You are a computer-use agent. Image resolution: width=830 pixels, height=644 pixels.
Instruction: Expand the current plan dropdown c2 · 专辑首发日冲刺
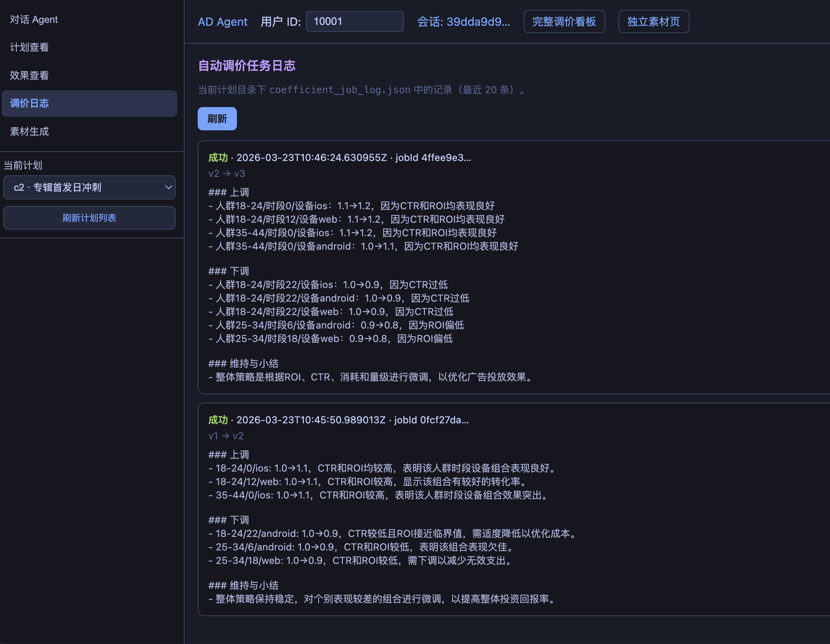(x=89, y=188)
